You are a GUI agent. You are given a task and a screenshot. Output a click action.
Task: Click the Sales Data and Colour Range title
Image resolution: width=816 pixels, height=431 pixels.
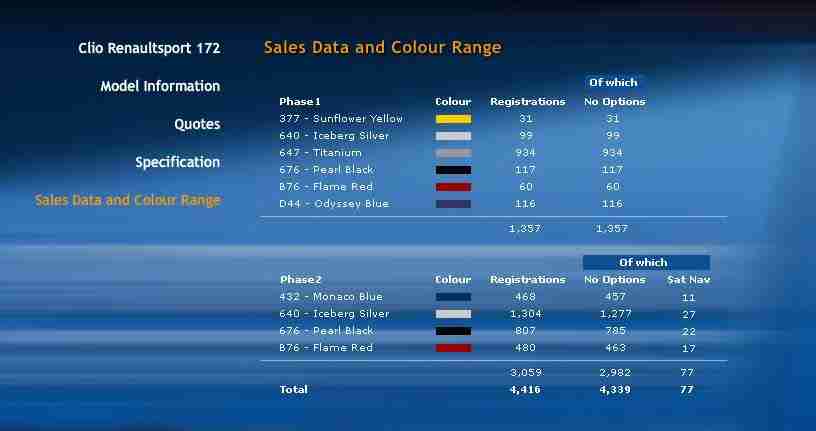(382, 48)
